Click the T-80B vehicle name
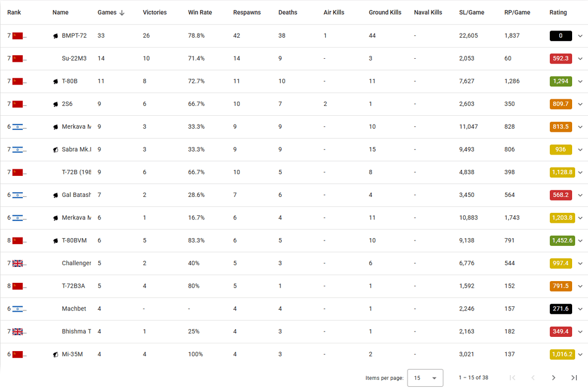588x391 pixels. click(69, 81)
